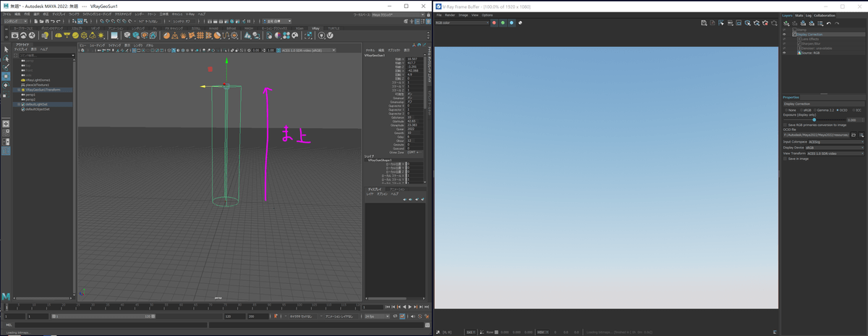Viewport: 868px width, 336px height.
Task: Click the play forward button on Maya timeline
Action: (x=410, y=307)
